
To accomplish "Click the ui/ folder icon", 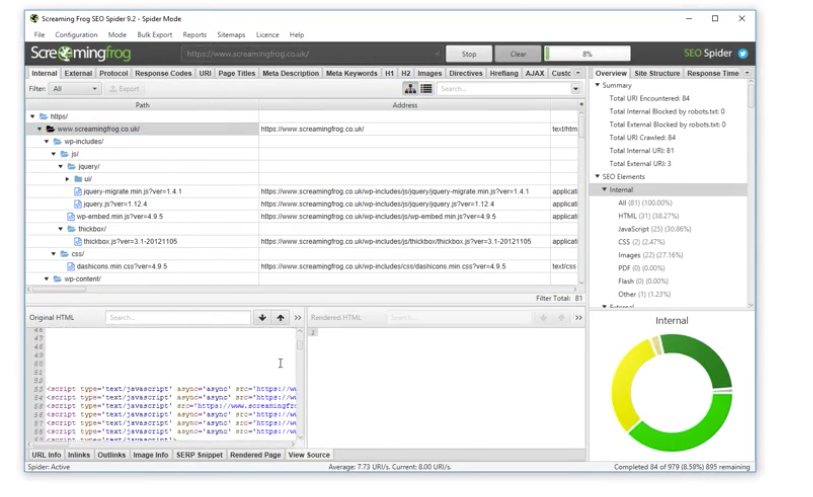I will [78, 179].
